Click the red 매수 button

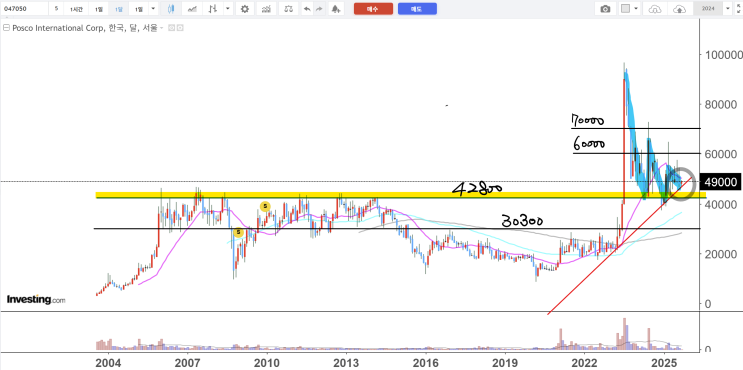coord(373,9)
